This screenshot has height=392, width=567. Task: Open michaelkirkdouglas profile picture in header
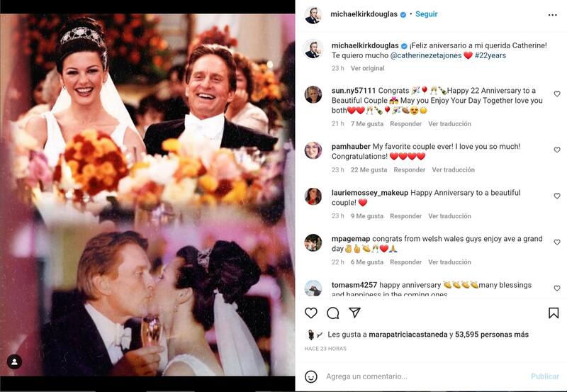tap(313, 15)
